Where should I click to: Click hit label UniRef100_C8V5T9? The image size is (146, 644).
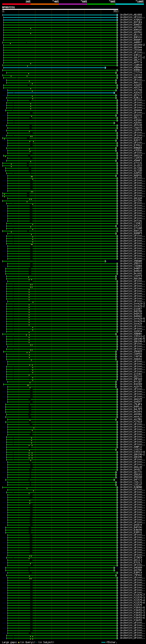tap(131, 130)
